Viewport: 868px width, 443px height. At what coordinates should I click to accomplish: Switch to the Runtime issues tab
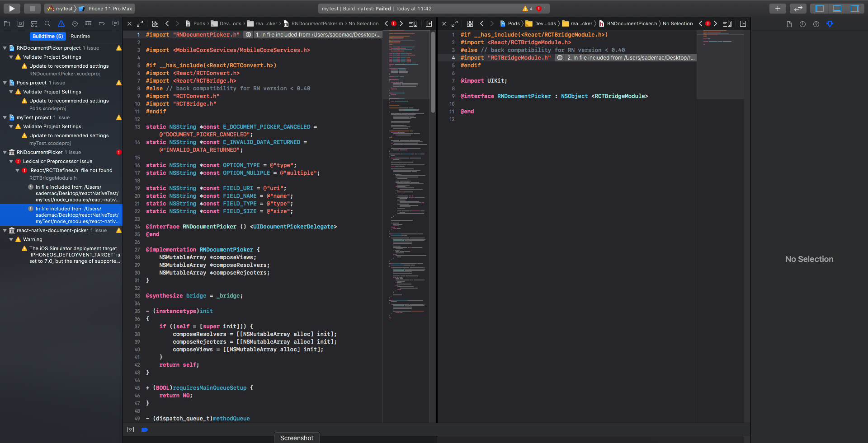click(x=80, y=36)
